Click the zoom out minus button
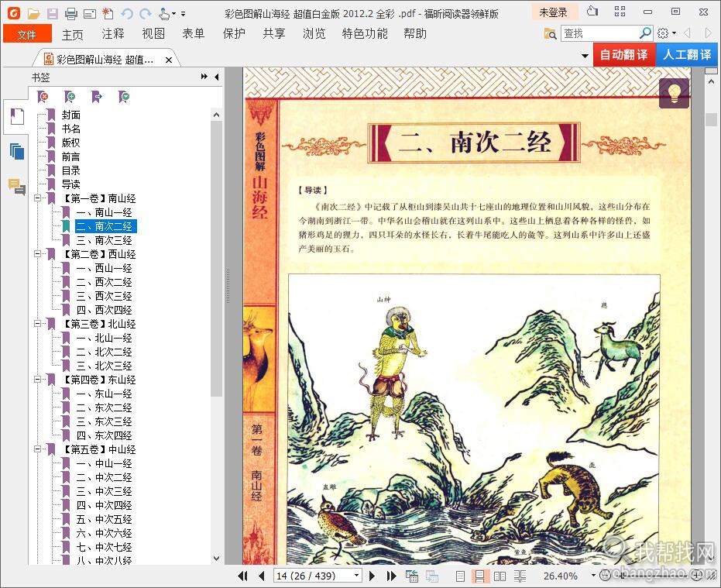The image size is (721, 588). click(606, 575)
